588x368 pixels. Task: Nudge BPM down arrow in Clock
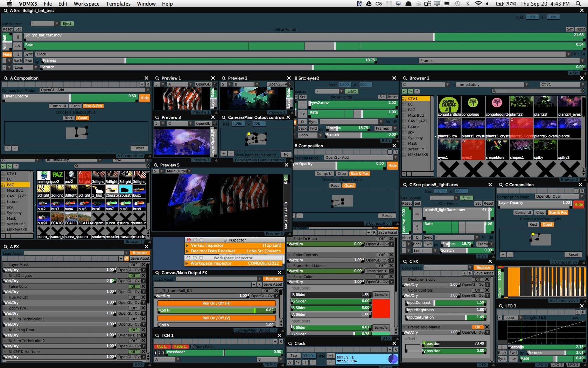click(305, 362)
